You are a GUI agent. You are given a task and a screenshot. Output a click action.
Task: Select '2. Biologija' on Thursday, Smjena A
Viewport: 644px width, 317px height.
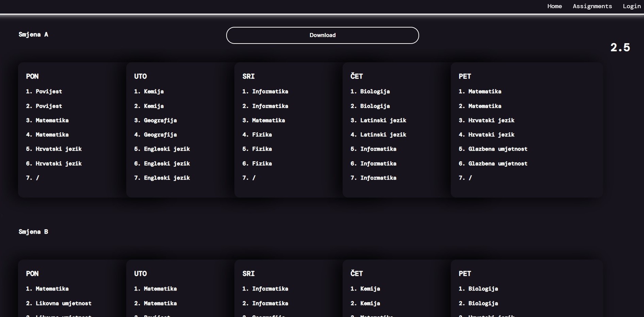click(x=370, y=106)
